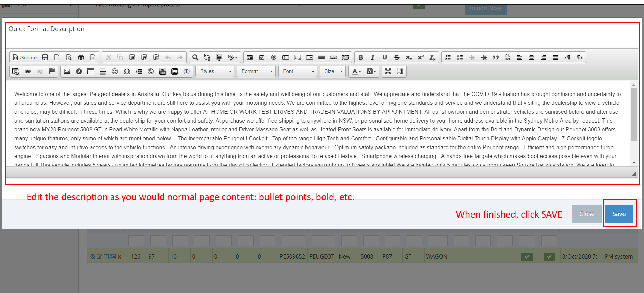Viewport: 644px width, 293px height.
Task: Insert a bulleted list
Action: (460, 57)
